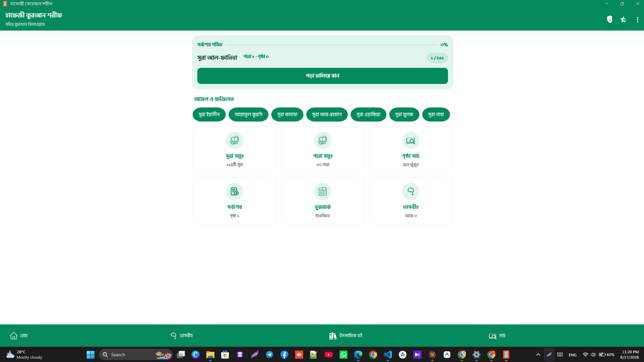The width and height of the screenshot is (644, 362).
Task: Open the Facebook icon in taskbar
Action: [x=284, y=355]
